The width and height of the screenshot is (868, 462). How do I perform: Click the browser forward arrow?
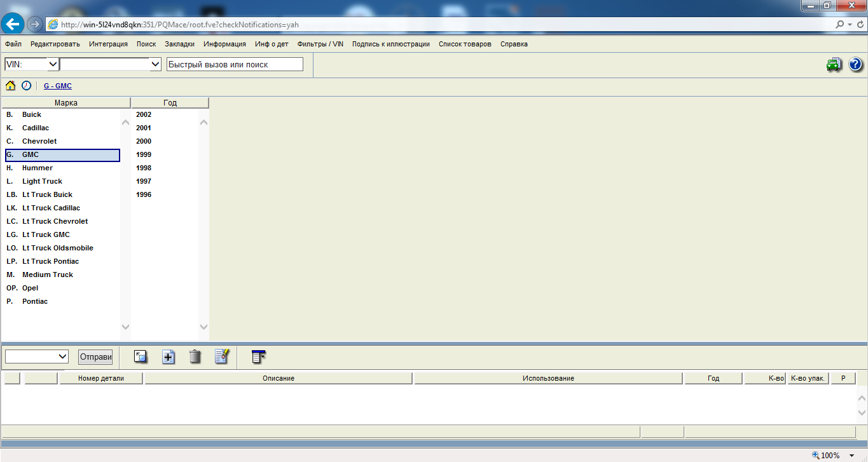click(x=35, y=25)
